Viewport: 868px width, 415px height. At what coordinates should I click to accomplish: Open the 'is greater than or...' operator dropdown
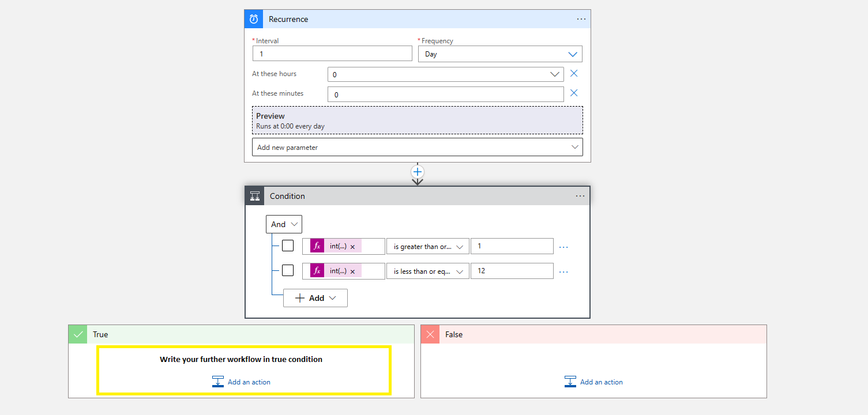click(x=427, y=246)
